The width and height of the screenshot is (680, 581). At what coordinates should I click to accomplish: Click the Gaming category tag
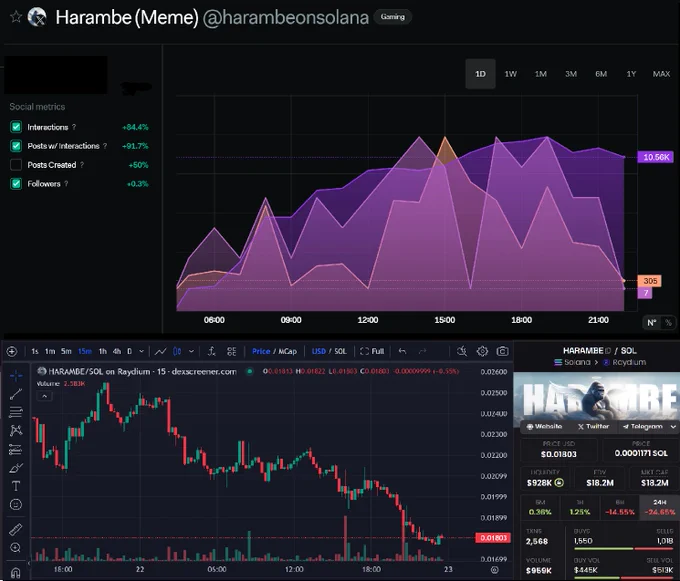pyautogui.click(x=392, y=17)
